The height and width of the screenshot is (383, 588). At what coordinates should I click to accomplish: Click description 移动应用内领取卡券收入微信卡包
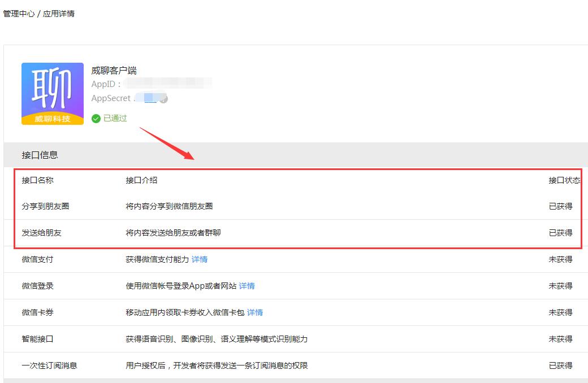coord(185,312)
